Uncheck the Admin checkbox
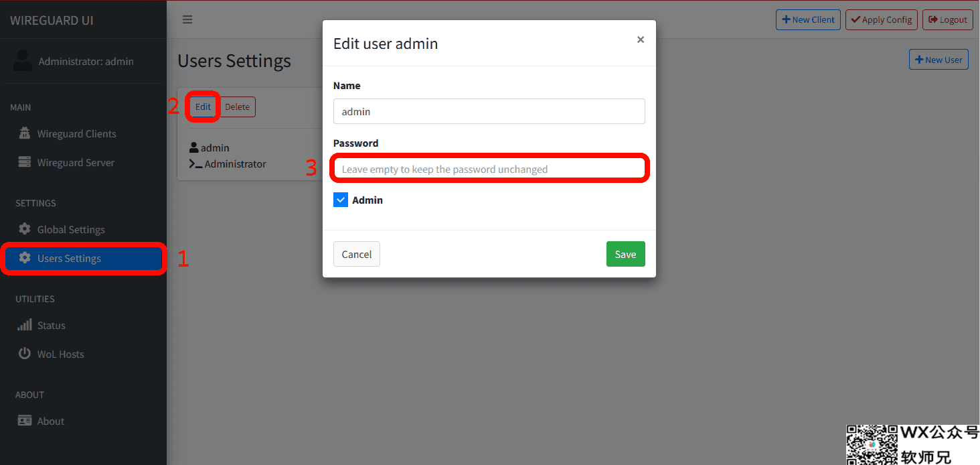The image size is (980, 465). pos(341,200)
